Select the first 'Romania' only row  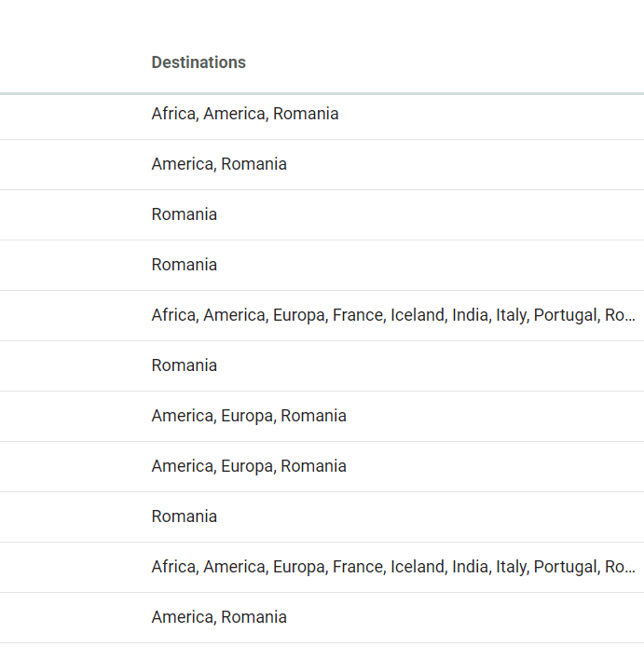185,214
